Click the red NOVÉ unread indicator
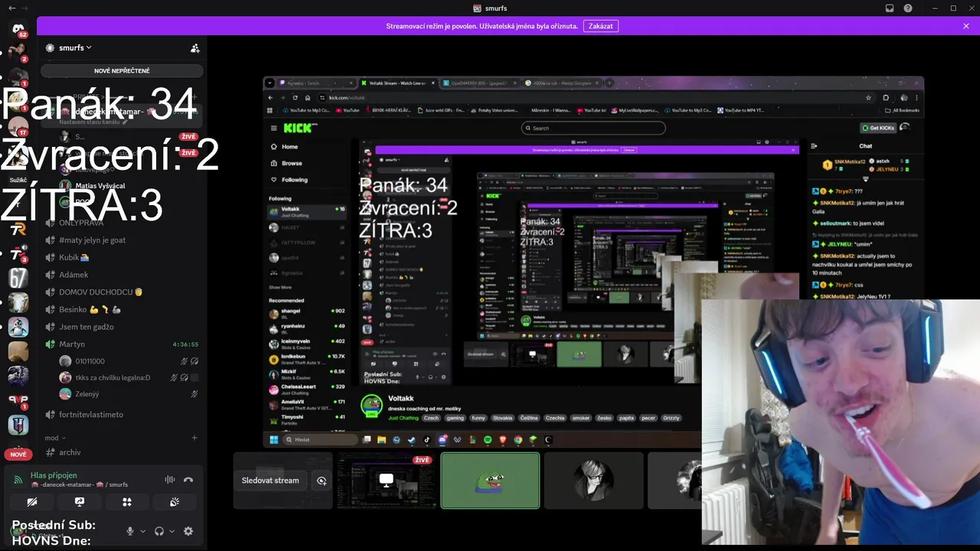Viewport: 980px width, 551px height. [x=18, y=455]
